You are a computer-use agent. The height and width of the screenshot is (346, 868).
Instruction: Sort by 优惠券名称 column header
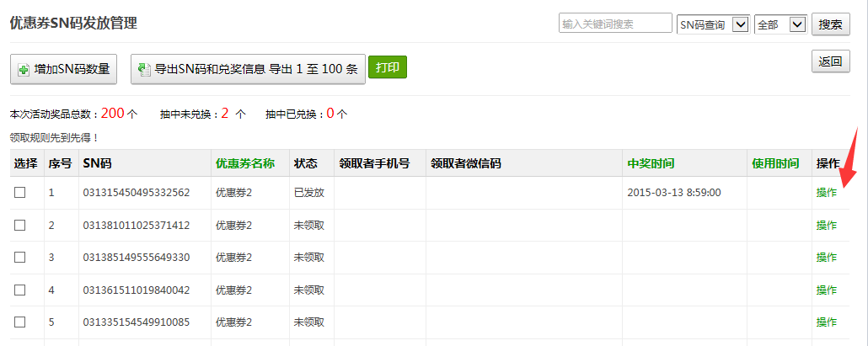[x=245, y=163]
